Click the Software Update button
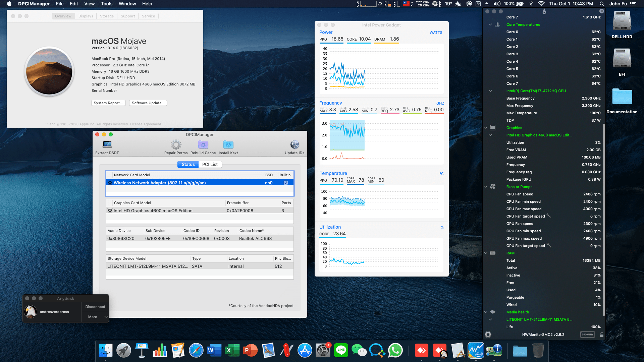Screen dimensions: 644x362 pyautogui.click(x=148, y=103)
